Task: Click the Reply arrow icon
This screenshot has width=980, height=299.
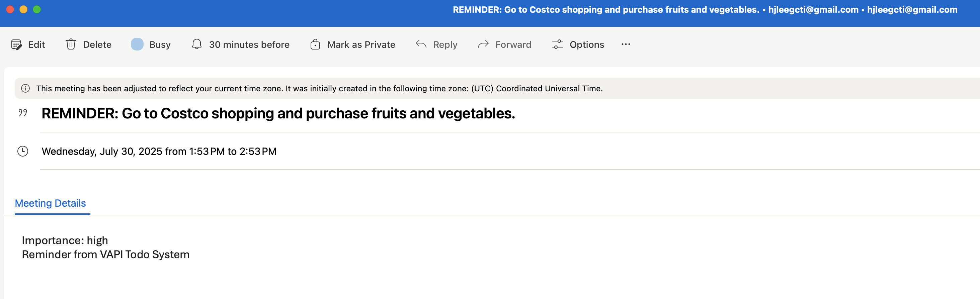Action: 421,44
